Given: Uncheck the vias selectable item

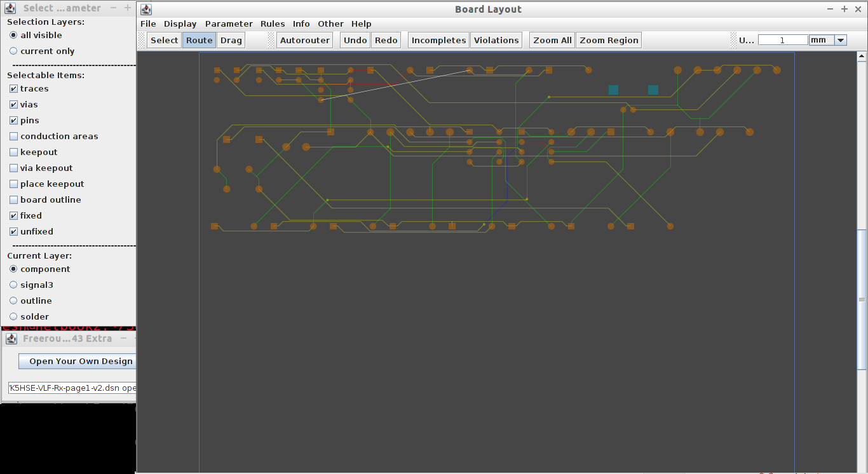Looking at the screenshot, I should pyautogui.click(x=13, y=104).
